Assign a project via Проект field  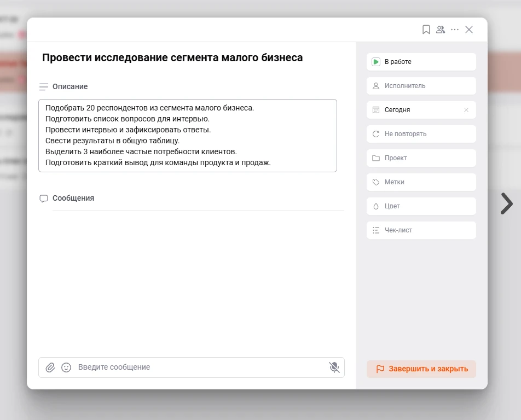421,158
